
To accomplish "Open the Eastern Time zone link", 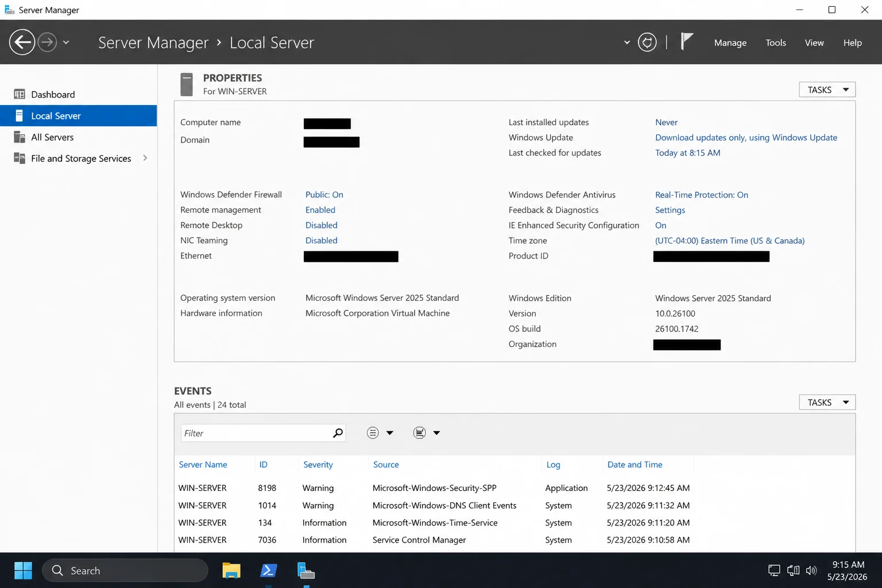I will click(729, 241).
